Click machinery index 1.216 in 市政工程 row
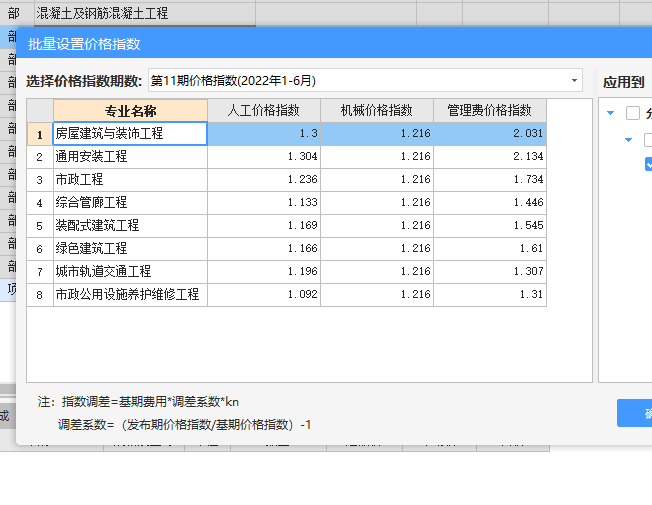The width and height of the screenshot is (652, 505). point(377,180)
